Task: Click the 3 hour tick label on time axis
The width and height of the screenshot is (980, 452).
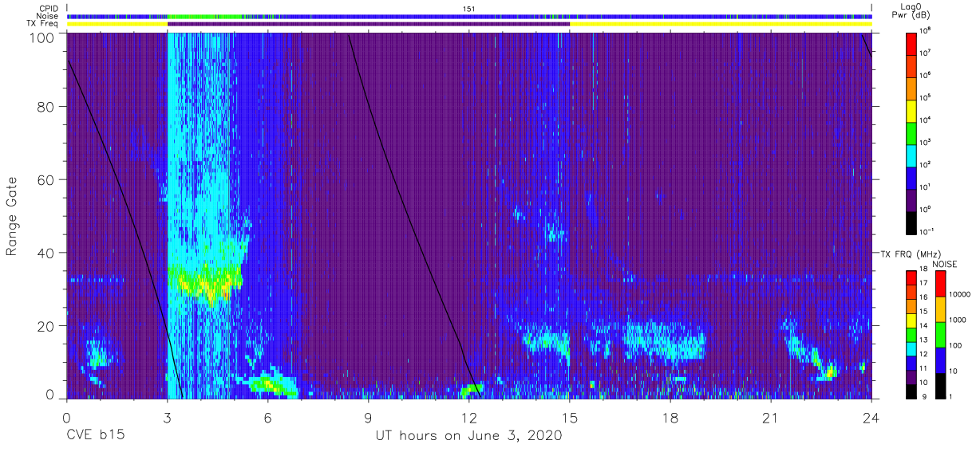Action: [x=167, y=418]
